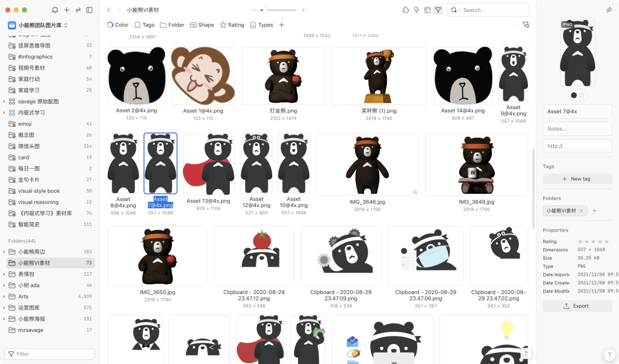The image size is (619, 364).
Task: Click the switch arrows icon in sidebar header
Action: click(78, 10)
